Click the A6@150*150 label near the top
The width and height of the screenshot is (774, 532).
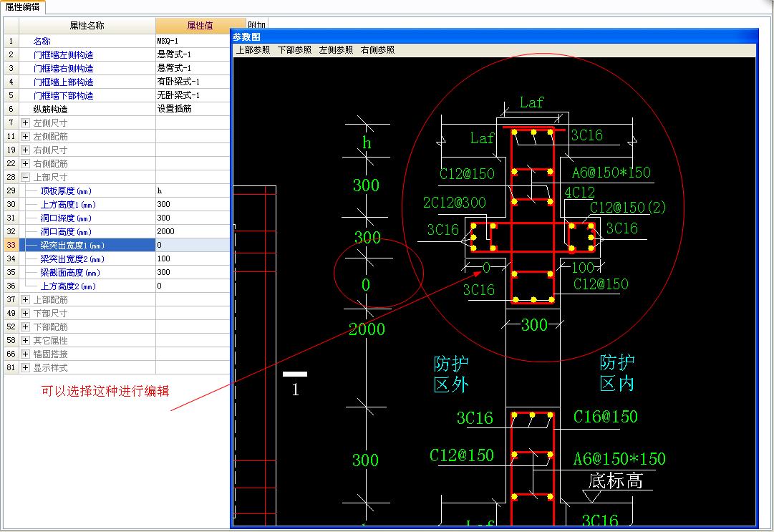pyautogui.click(x=611, y=173)
